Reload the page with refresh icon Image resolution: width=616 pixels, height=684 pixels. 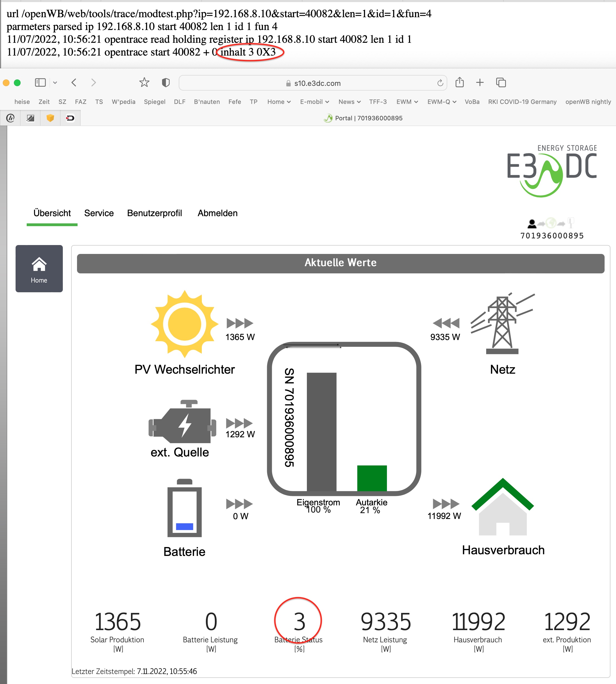click(x=440, y=83)
